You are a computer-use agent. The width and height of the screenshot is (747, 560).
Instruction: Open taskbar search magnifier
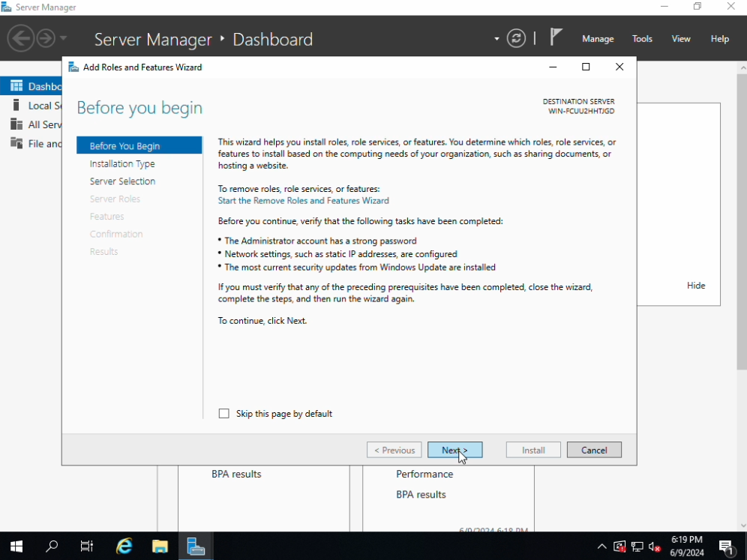pyautogui.click(x=52, y=547)
